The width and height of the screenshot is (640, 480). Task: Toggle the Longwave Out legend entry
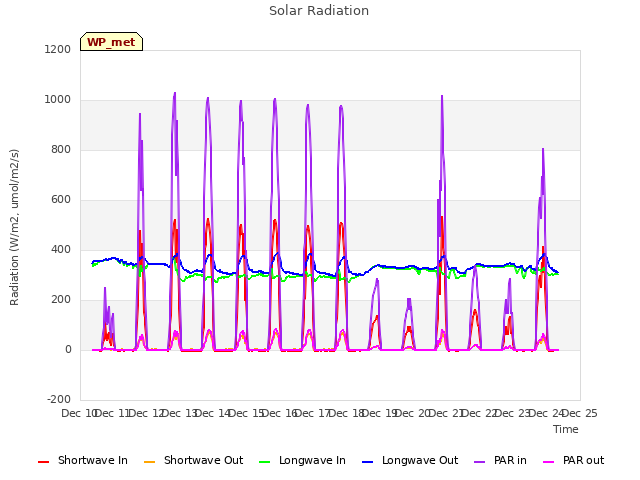pos(410,460)
